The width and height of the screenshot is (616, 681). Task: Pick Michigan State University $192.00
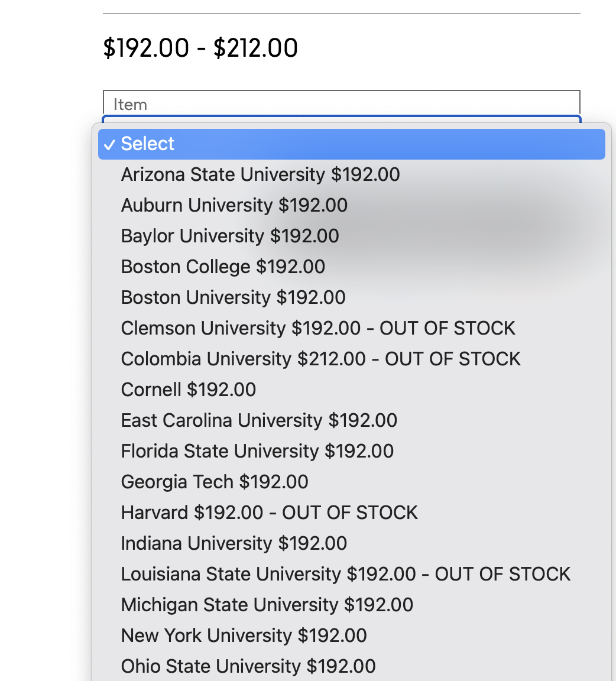(351, 605)
